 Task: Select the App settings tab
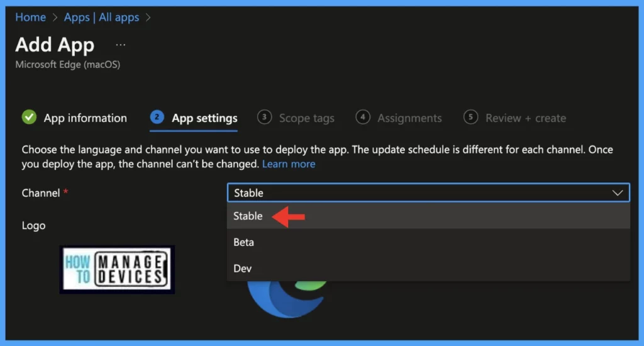click(x=204, y=118)
